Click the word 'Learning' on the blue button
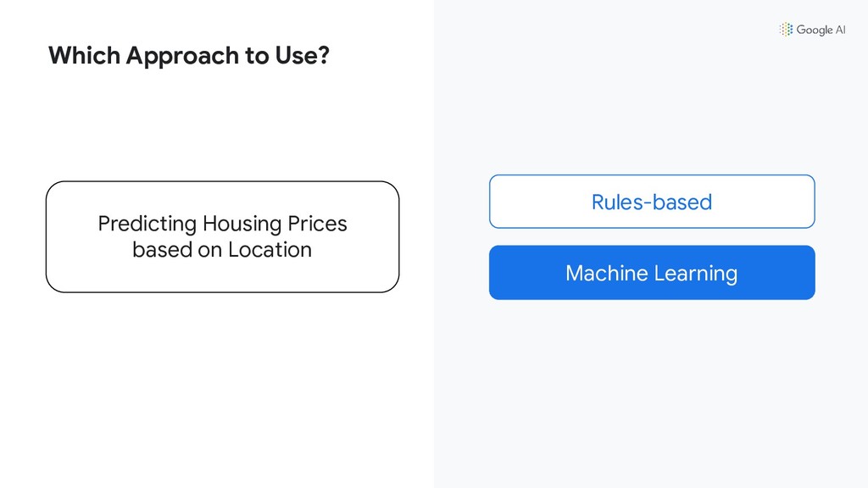The height and width of the screenshot is (488, 868). 696,274
